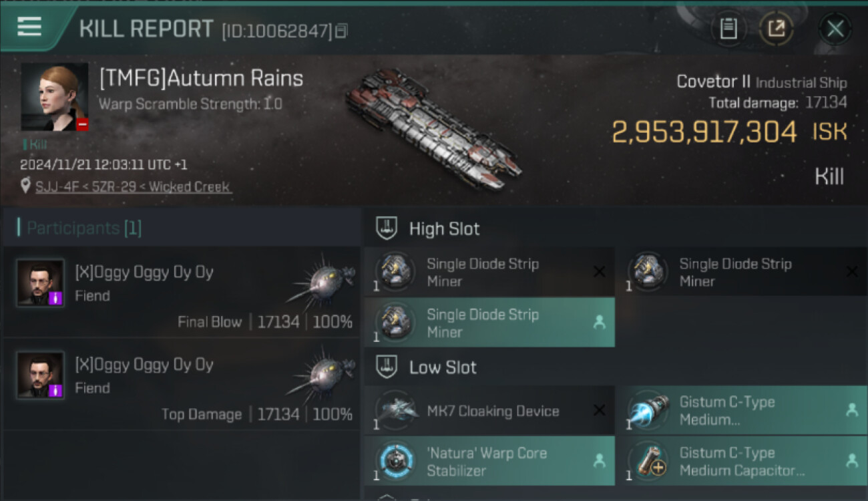Image resolution: width=868 pixels, height=501 pixels.
Task: Click Autumn Rains character portrait
Action: (x=55, y=97)
